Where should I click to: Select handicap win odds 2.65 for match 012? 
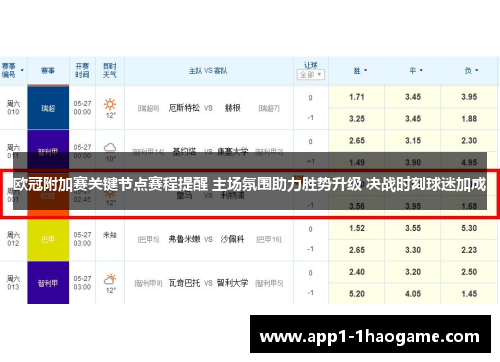point(357,250)
